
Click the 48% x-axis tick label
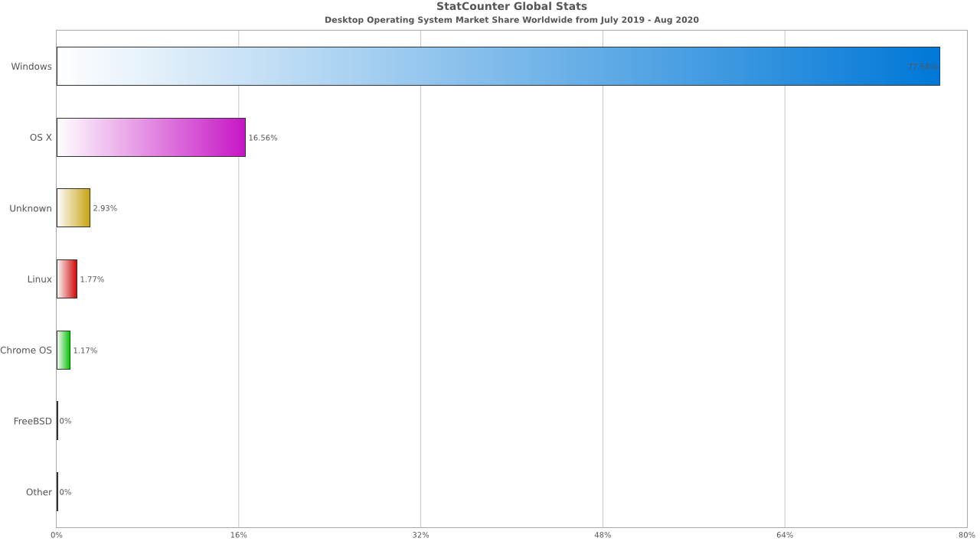point(603,535)
